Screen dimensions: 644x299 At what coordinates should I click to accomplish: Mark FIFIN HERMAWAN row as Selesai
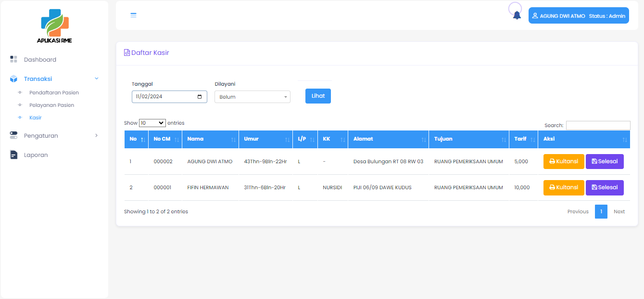pos(604,188)
